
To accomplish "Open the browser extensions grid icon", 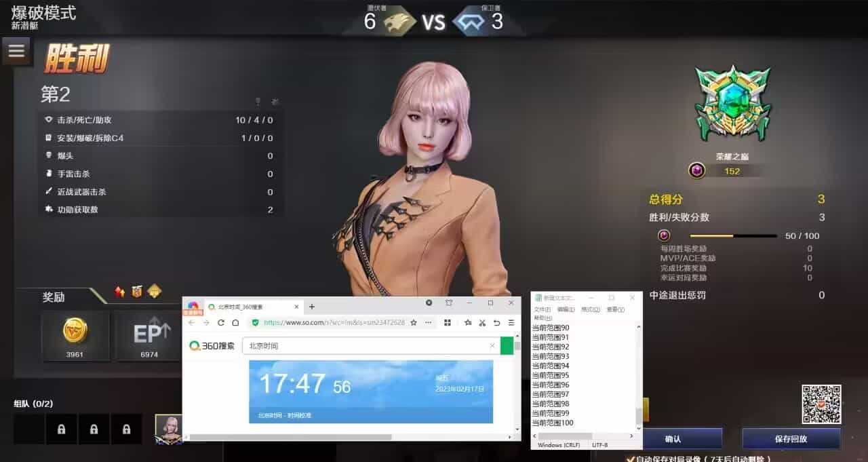I will tap(448, 323).
